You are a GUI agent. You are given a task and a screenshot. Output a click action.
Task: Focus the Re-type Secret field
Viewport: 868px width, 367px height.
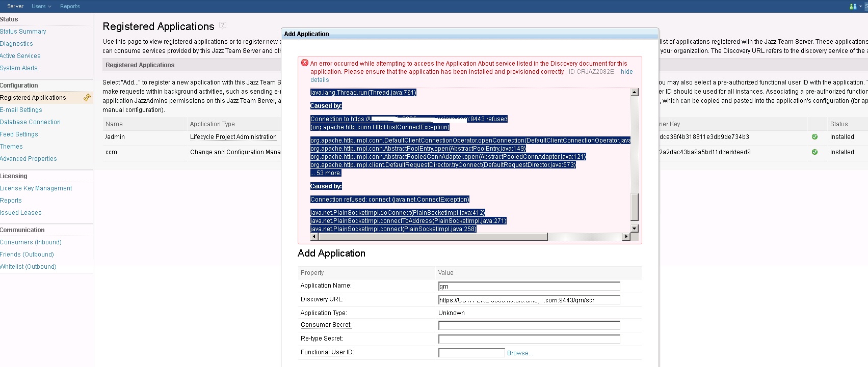coord(529,339)
